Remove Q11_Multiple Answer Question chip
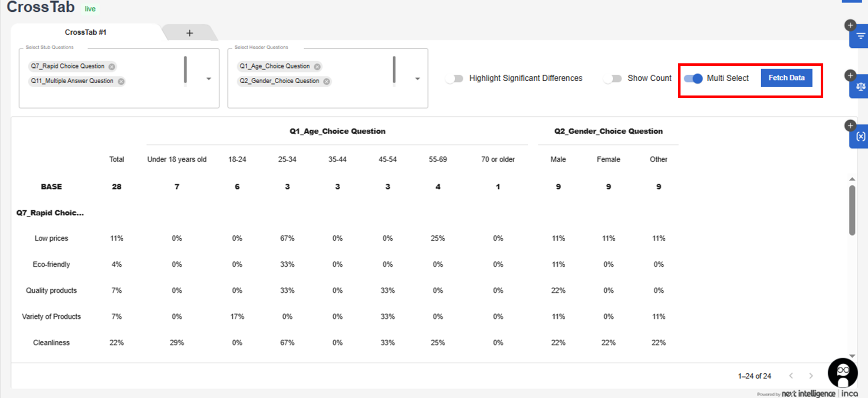Viewport: 868px width, 398px height. pyautogui.click(x=121, y=81)
